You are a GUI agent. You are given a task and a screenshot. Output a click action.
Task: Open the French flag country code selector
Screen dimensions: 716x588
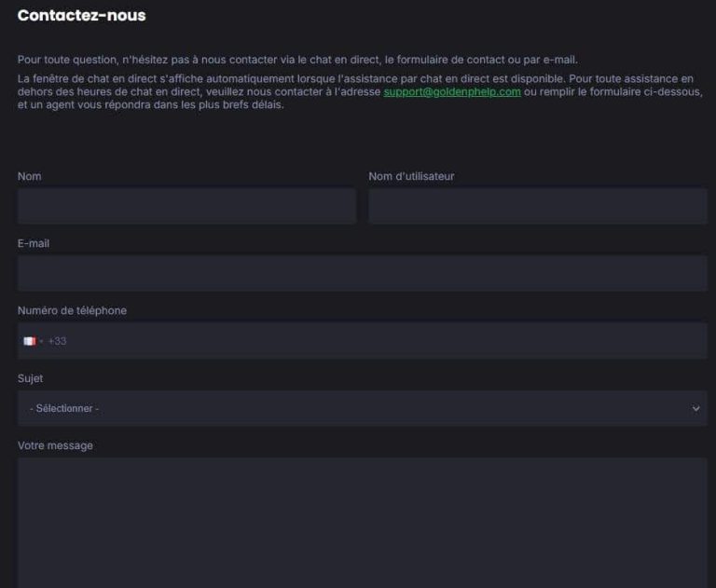33,341
